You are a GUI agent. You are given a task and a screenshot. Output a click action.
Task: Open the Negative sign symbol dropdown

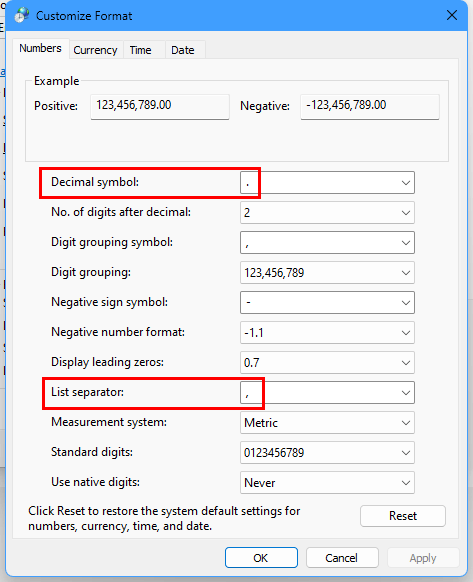(327, 303)
